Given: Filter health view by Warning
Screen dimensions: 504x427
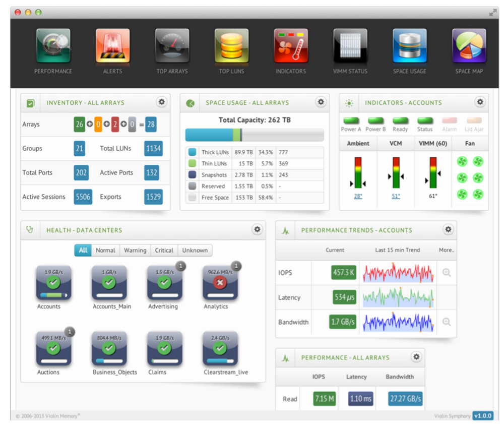Looking at the screenshot, I should pyautogui.click(x=135, y=250).
